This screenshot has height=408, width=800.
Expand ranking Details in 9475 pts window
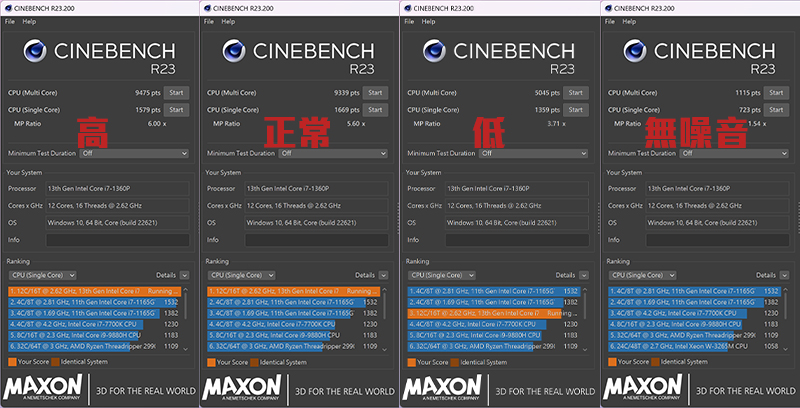(184, 275)
